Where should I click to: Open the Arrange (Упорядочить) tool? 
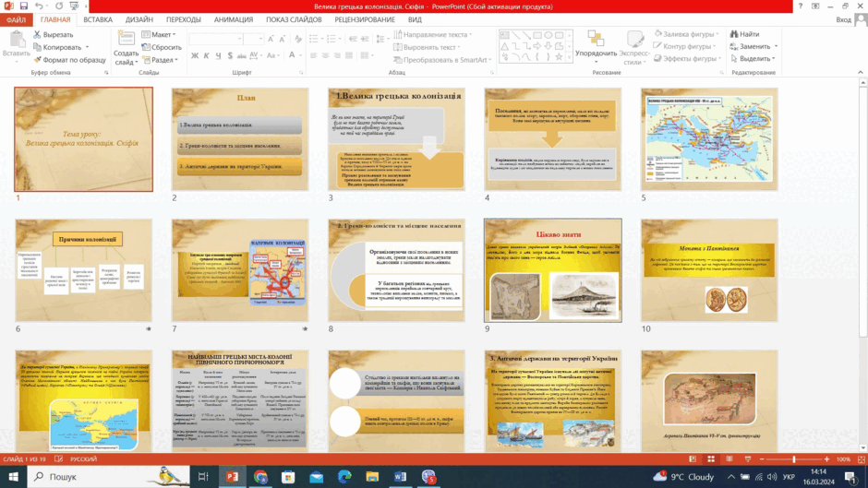tap(596, 44)
